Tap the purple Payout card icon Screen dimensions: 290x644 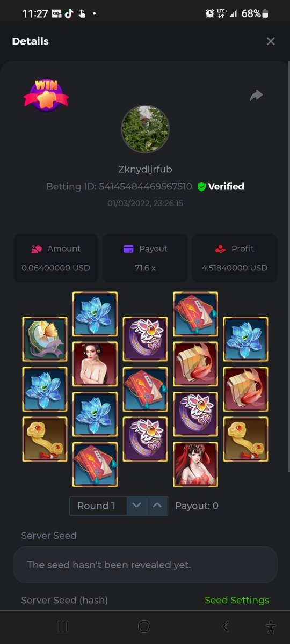pyautogui.click(x=128, y=249)
